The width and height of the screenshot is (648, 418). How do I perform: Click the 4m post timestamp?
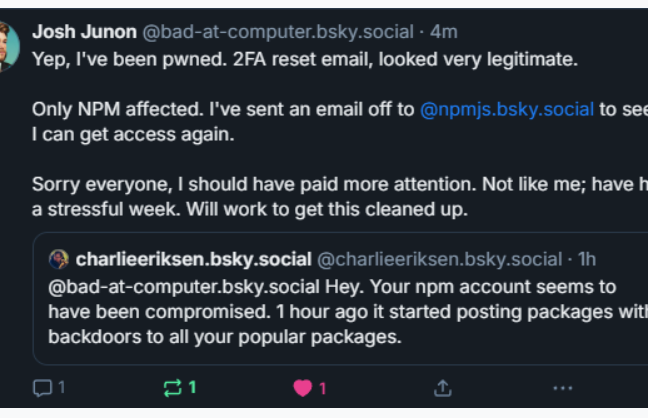tap(445, 31)
